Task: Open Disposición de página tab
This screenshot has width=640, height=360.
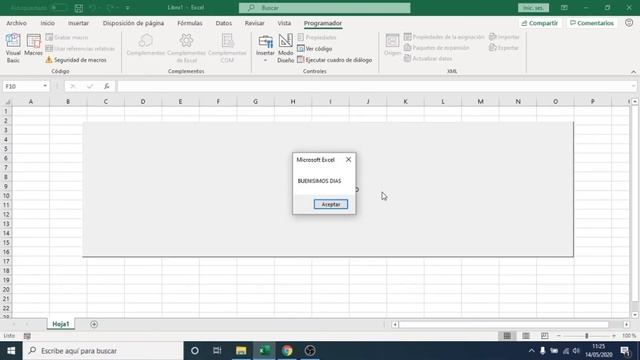Action: tap(133, 23)
